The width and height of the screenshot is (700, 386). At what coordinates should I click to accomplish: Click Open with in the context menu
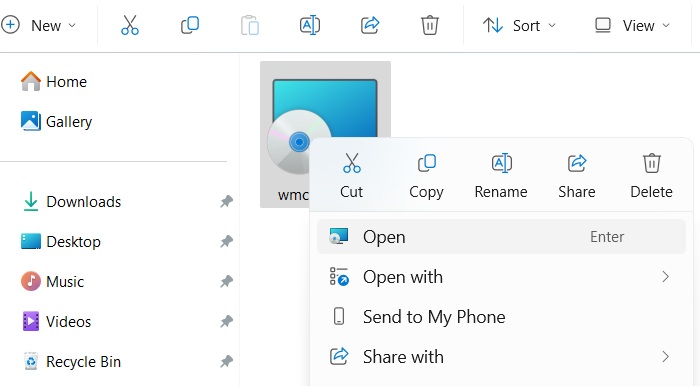coord(501,277)
